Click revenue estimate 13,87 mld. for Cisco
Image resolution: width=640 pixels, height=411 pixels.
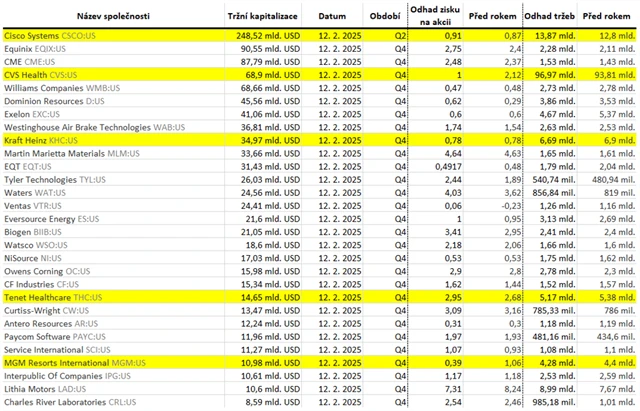click(555, 36)
